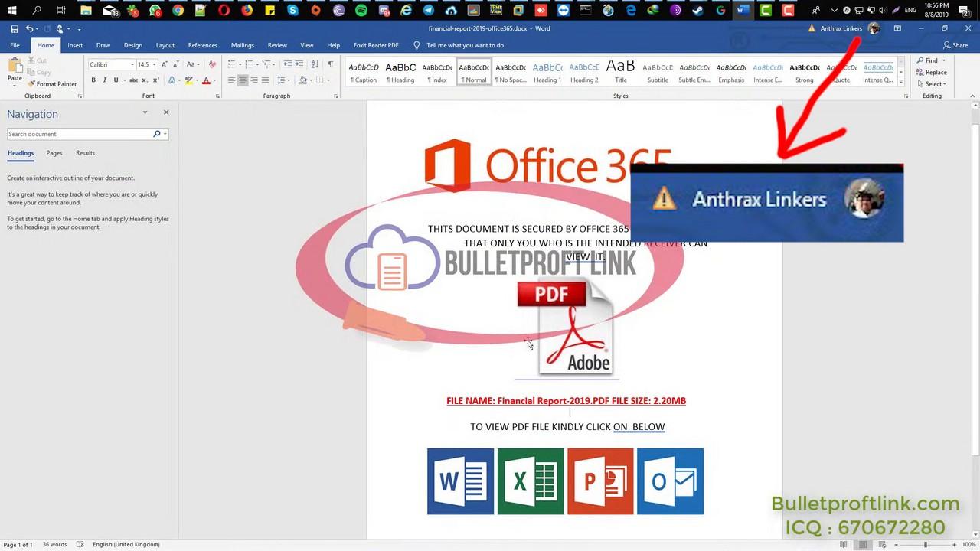Click the Bullets list icon
The height and width of the screenshot is (551, 980).
click(x=231, y=64)
